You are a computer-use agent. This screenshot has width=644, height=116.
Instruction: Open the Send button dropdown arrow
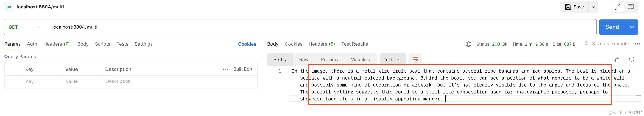click(632, 27)
